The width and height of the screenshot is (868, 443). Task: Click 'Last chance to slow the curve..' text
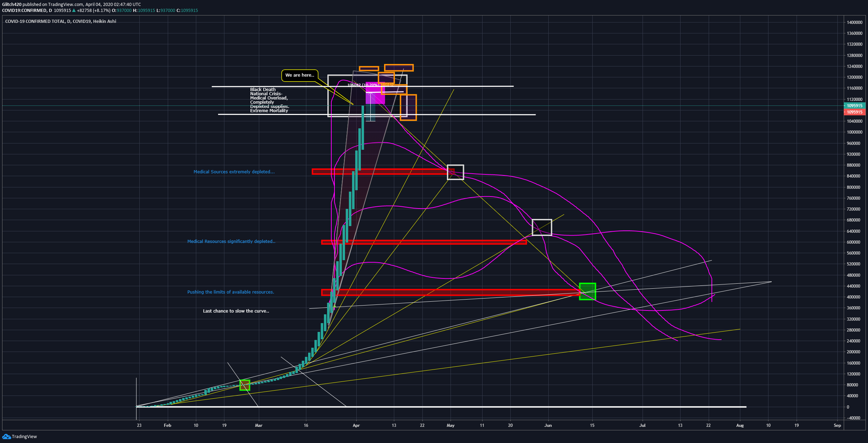(236, 311)
